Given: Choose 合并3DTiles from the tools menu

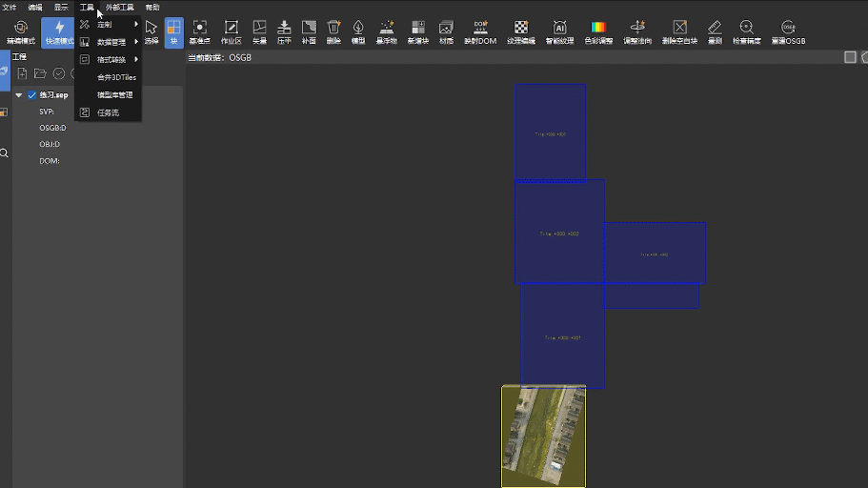Looking at the screenshot, I should (x=116, y=77).
